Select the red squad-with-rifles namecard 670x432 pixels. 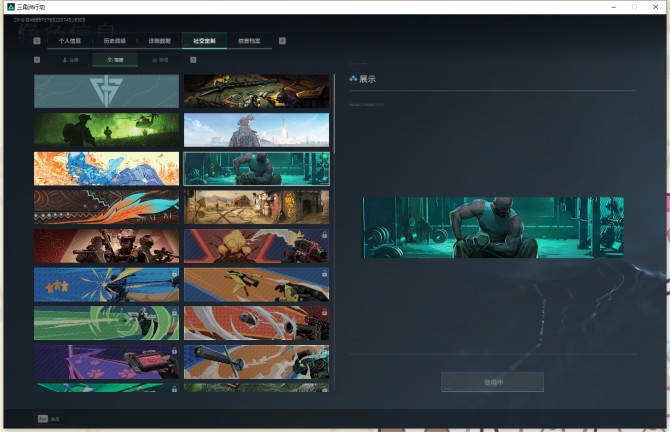click(106, 246)
